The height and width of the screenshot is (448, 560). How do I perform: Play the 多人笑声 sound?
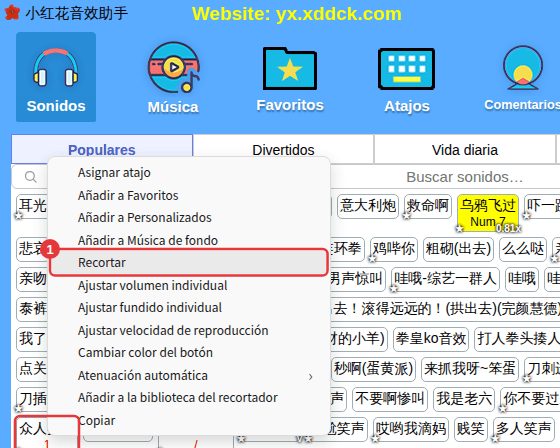tap(523, 429)
